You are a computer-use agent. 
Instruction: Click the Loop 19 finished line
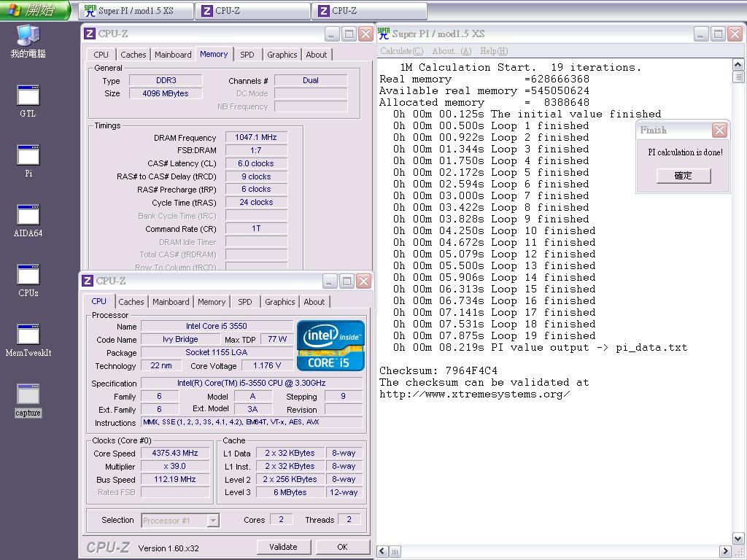(494, 335)
